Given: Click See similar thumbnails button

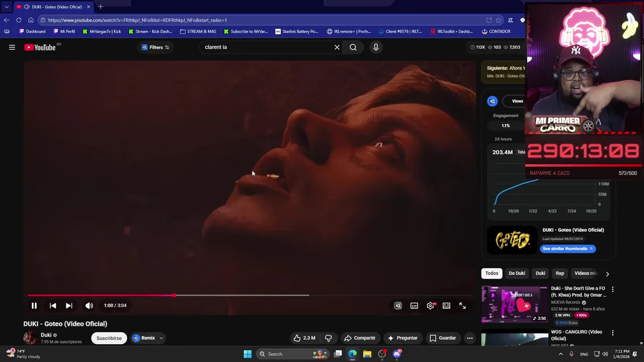Looking at the screenshot, I should pos(568,248).
